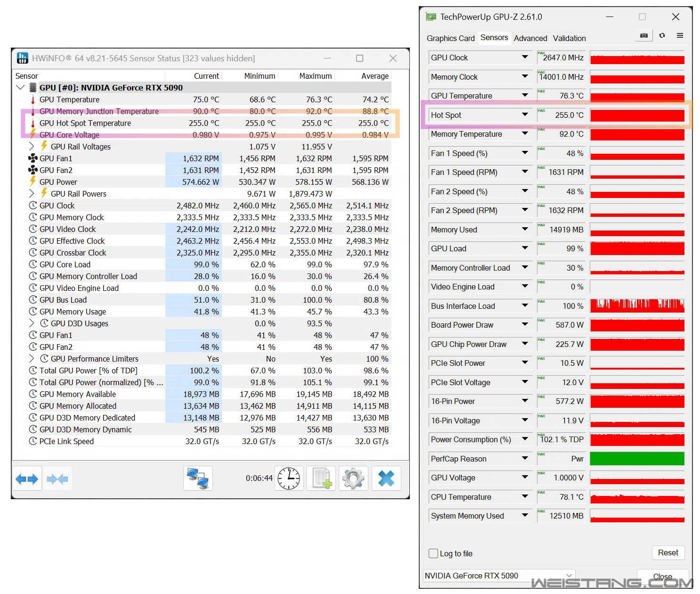Open the GPU-Z hamburger menu
The width and height of the screenshot is (700, 594).
(x=680, y=35)
